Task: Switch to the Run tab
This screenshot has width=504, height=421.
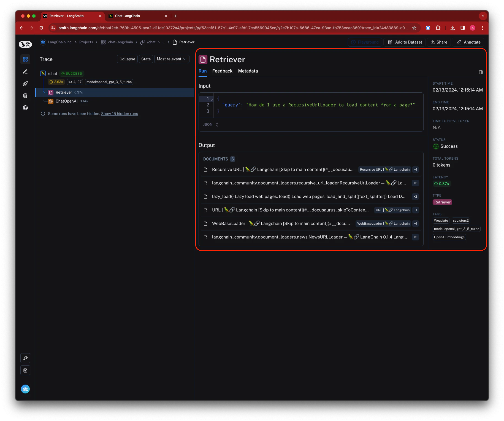Action: 203,71
